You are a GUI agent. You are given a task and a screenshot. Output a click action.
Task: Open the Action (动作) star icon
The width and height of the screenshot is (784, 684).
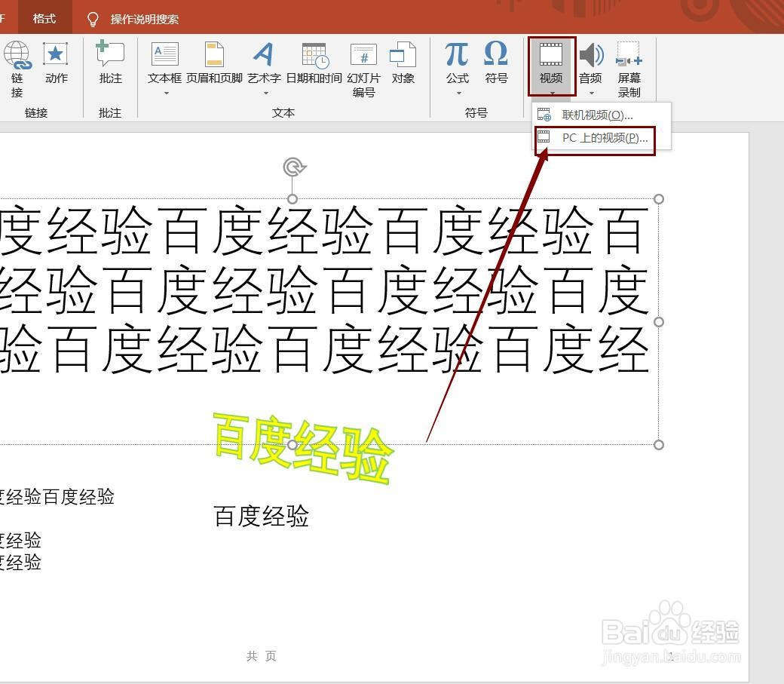point(56,54)
